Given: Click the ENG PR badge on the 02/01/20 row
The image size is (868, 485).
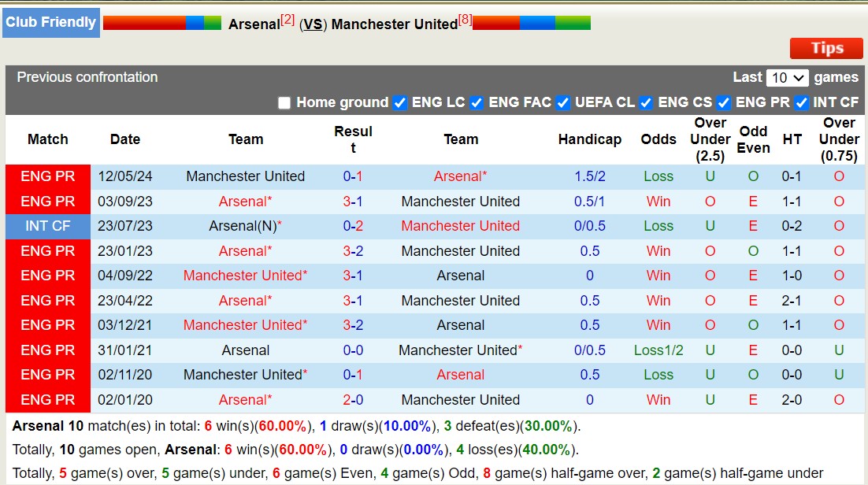Looking at the screenshot, I should click(47, 400).
